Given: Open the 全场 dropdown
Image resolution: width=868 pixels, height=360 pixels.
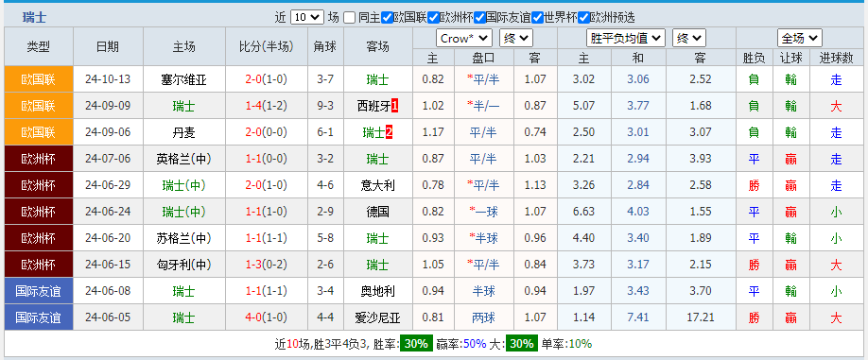Looking at the screenshot, I should point(799,38).
